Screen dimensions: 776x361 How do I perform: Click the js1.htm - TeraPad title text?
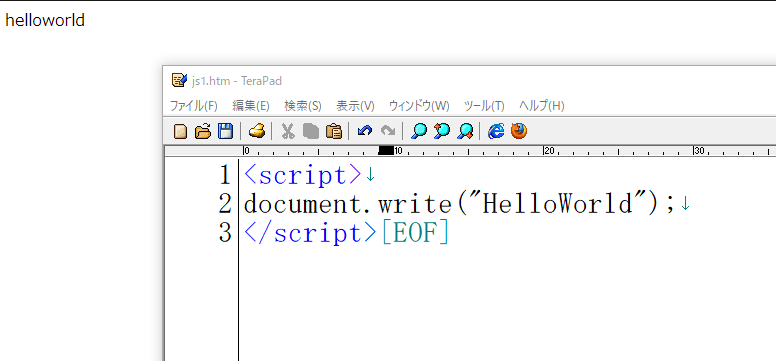237,81
